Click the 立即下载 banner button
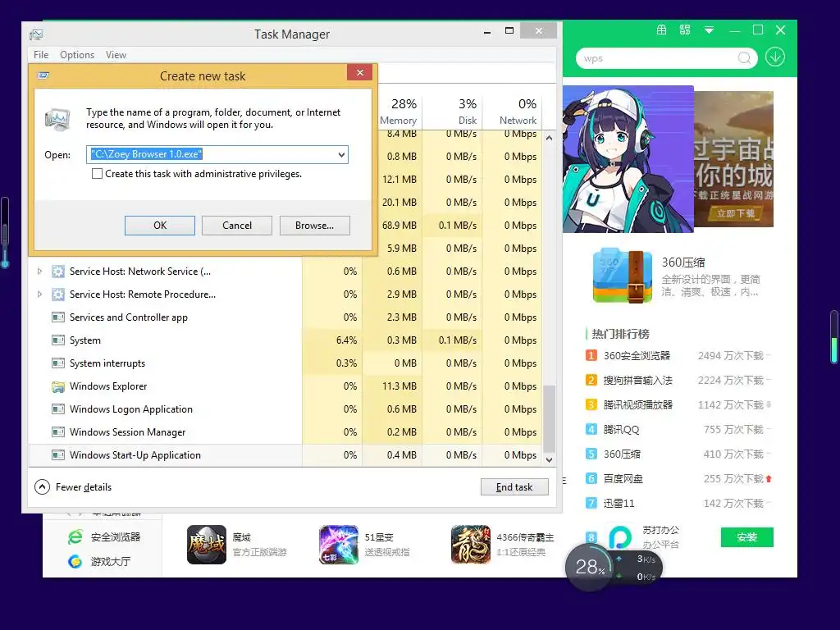The height and width of the screenshot is (630, 840). tap(736, 213)
